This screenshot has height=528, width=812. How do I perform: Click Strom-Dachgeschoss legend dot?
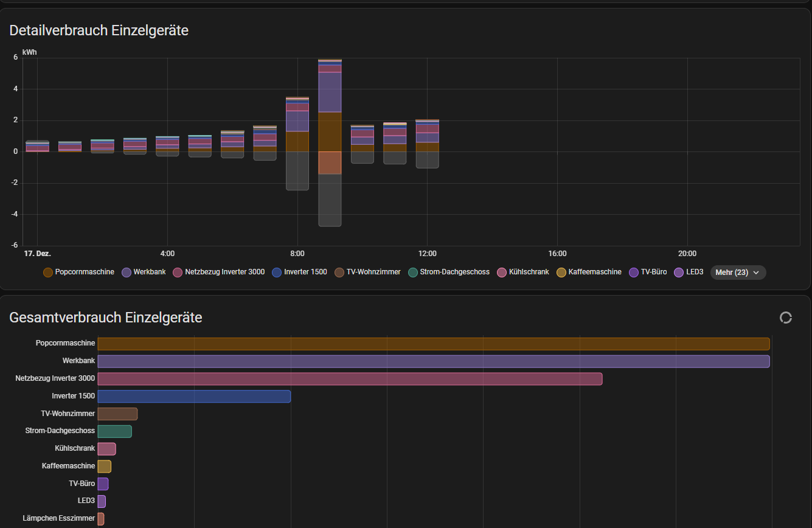413,273
